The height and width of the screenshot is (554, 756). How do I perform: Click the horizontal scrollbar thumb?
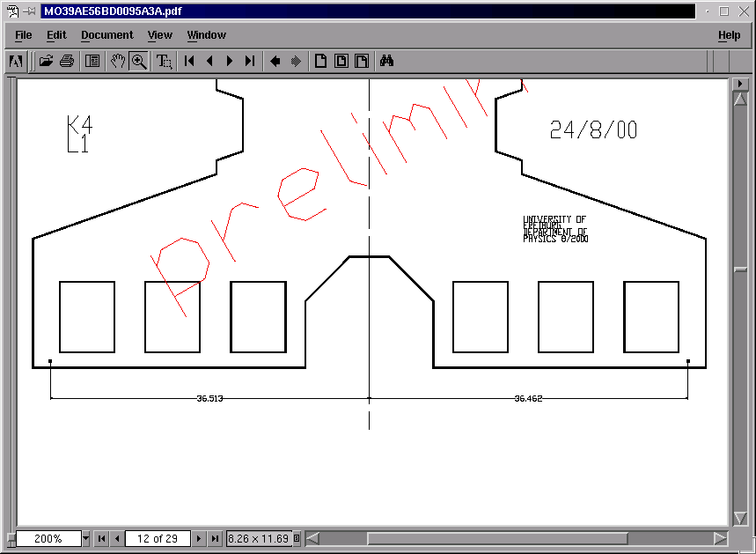[497, 538]
